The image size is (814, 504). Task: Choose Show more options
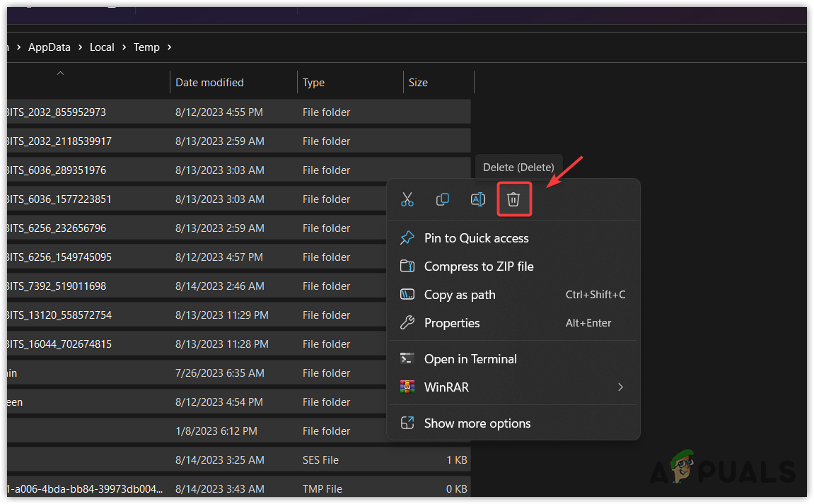point(513,423)
